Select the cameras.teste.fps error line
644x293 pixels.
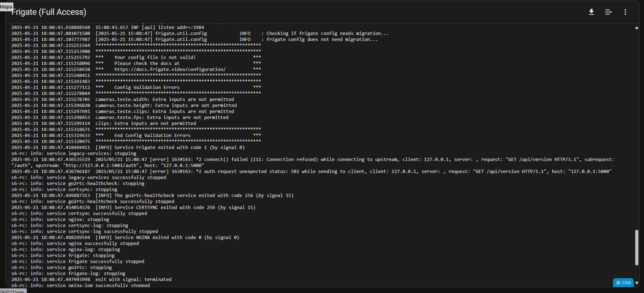click(x=120, y=118)
